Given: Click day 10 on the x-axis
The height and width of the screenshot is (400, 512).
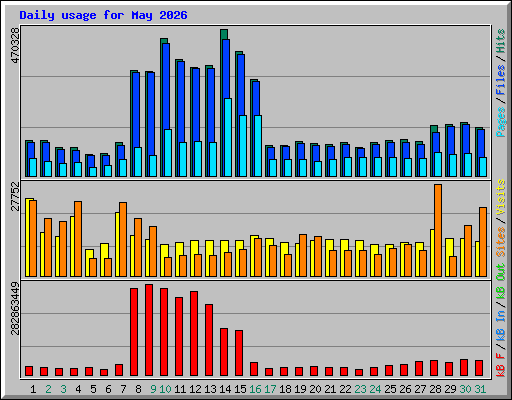Looking at the screenshot, I should 165,389.
